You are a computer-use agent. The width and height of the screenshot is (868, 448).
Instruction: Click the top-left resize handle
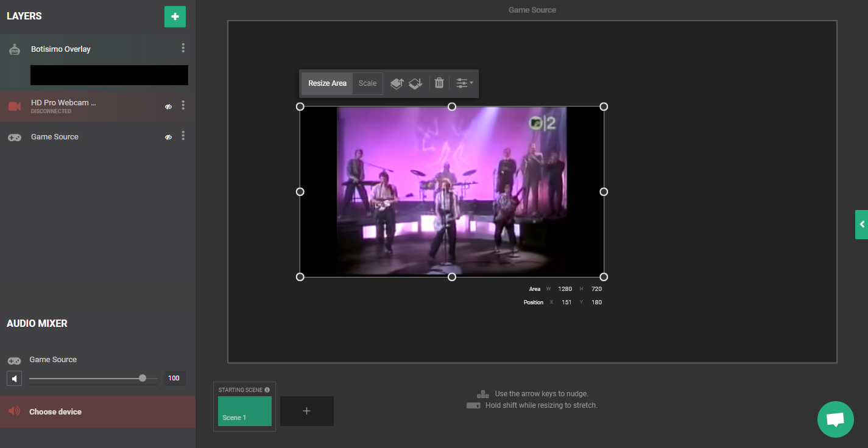tap(300, 107)
